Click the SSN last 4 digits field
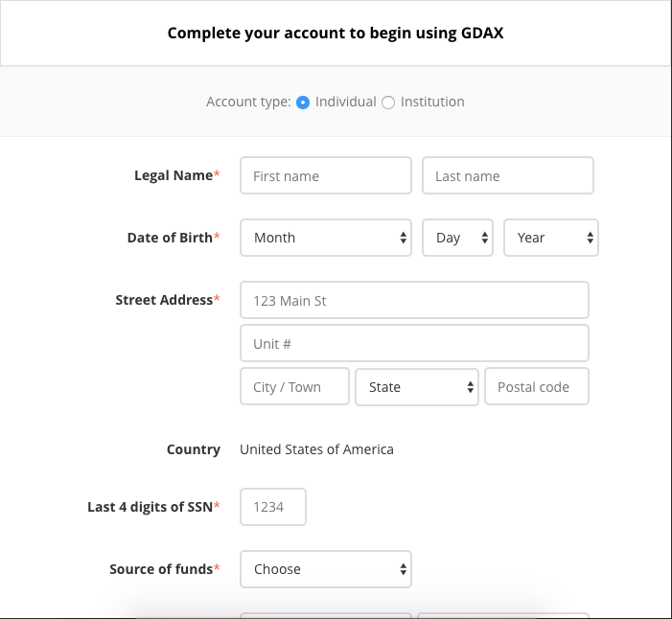This screenshot has height=619, width=672. point(273,507)
